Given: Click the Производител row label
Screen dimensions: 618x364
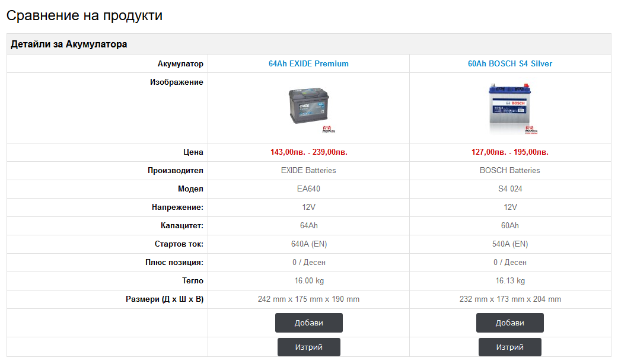Looking at the screenshot, I should tap(176, 171).
